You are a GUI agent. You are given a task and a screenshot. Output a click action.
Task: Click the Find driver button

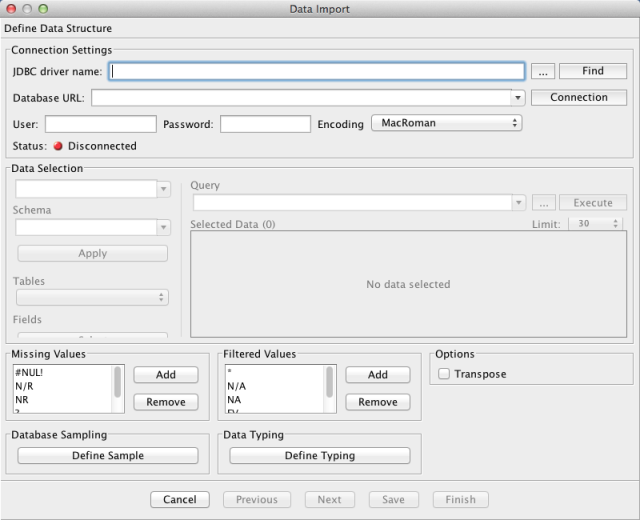click(x=593, y=71)
